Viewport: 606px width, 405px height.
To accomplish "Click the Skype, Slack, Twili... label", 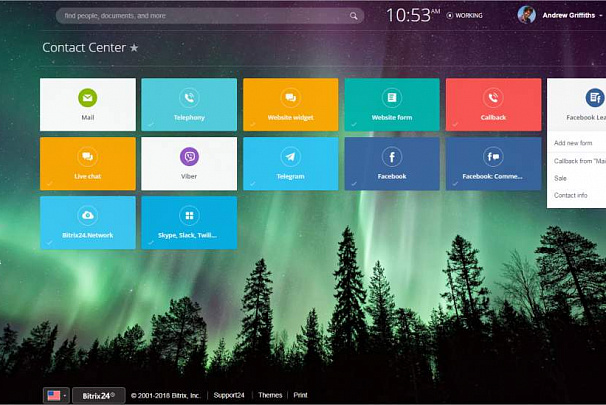I will (x=187, y=235).
